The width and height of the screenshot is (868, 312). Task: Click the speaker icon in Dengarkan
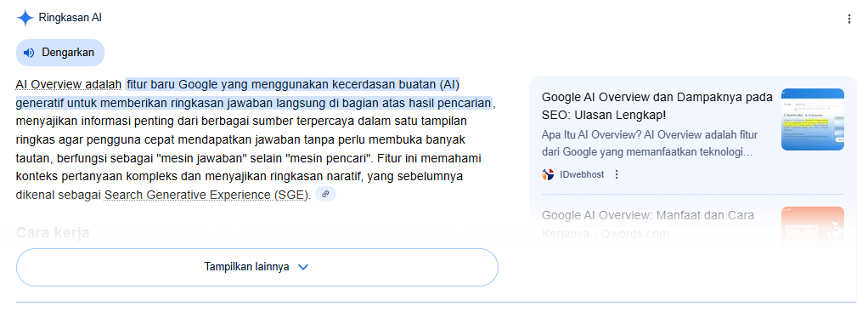30,53
